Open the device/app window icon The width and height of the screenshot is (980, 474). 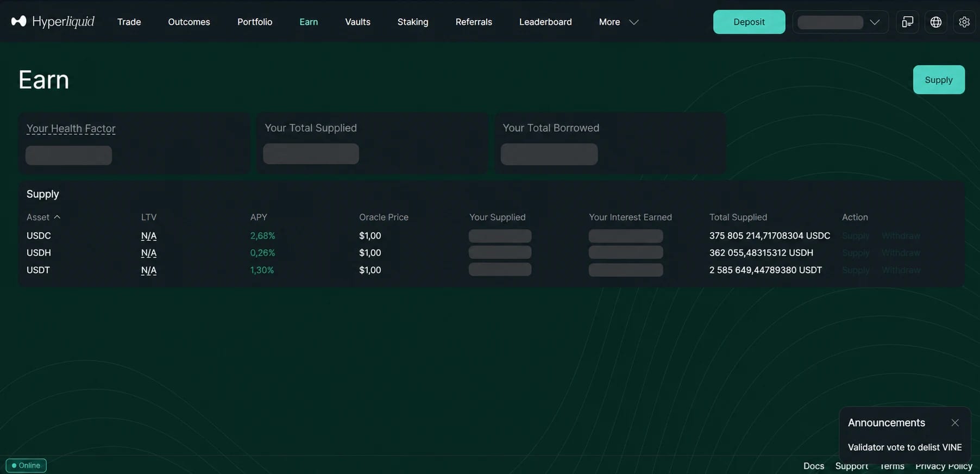click(x=908, y=22)
